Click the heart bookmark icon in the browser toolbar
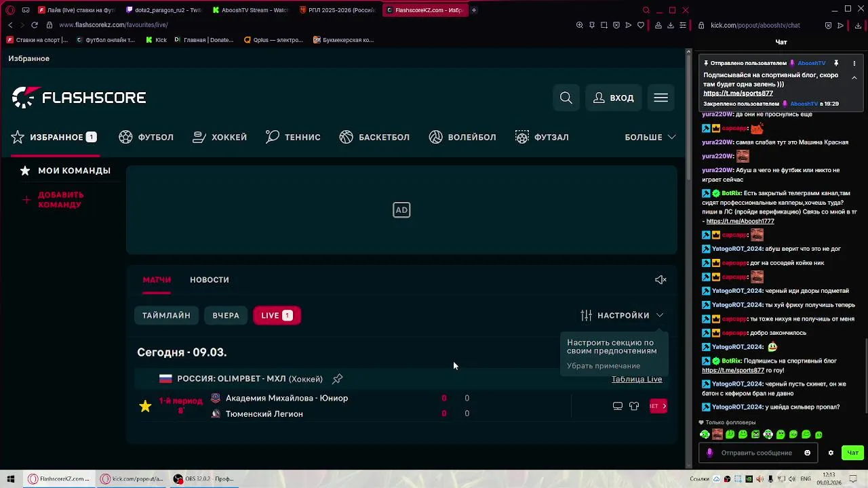This screenshot has height=488, width=868. [641, 25]
